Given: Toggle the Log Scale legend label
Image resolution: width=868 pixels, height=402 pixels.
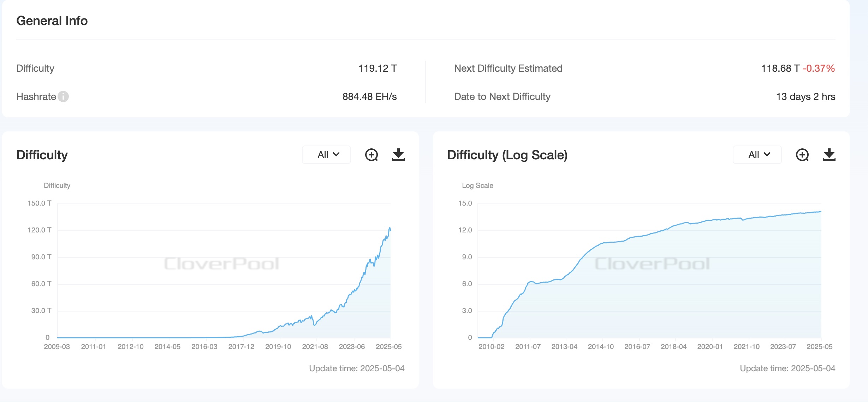Looking at the screenshot, I should [477, 185].
